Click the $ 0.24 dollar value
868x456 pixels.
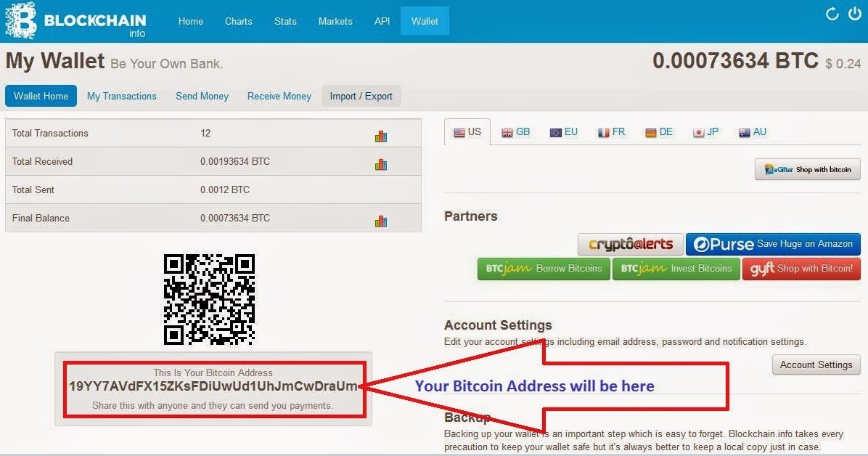pos(843,64)
